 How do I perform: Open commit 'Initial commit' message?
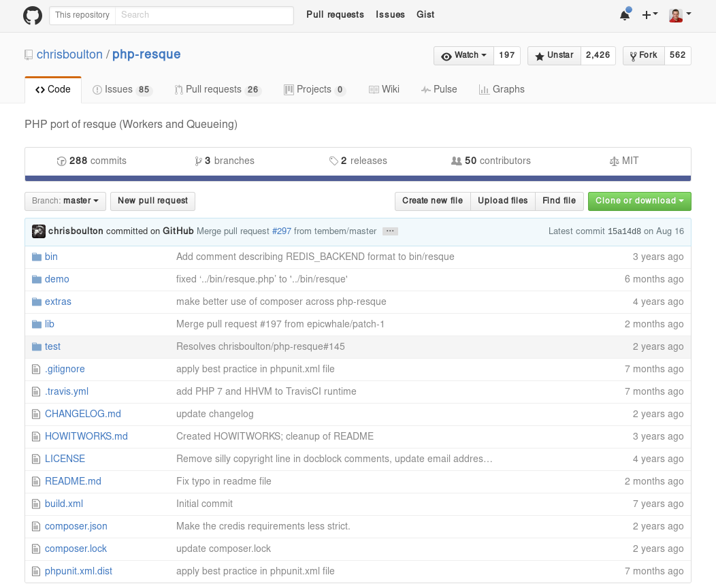tap(205, 504)
